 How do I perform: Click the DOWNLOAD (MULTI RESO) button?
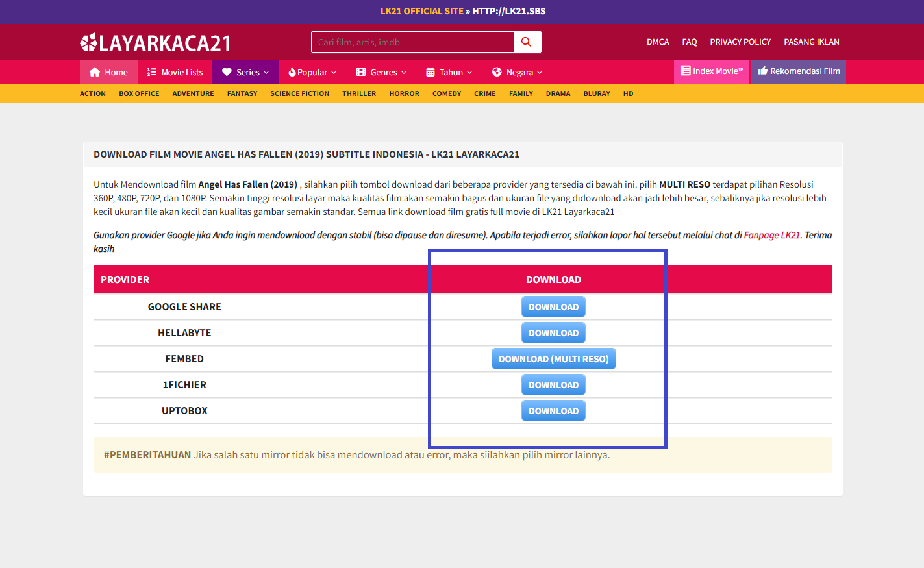[x=553, y=359]
